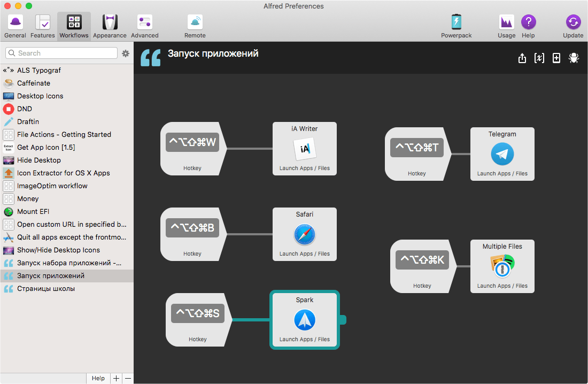Open the workflow list gear menu
Screen dimensions: 588x384
coord(126,53)
